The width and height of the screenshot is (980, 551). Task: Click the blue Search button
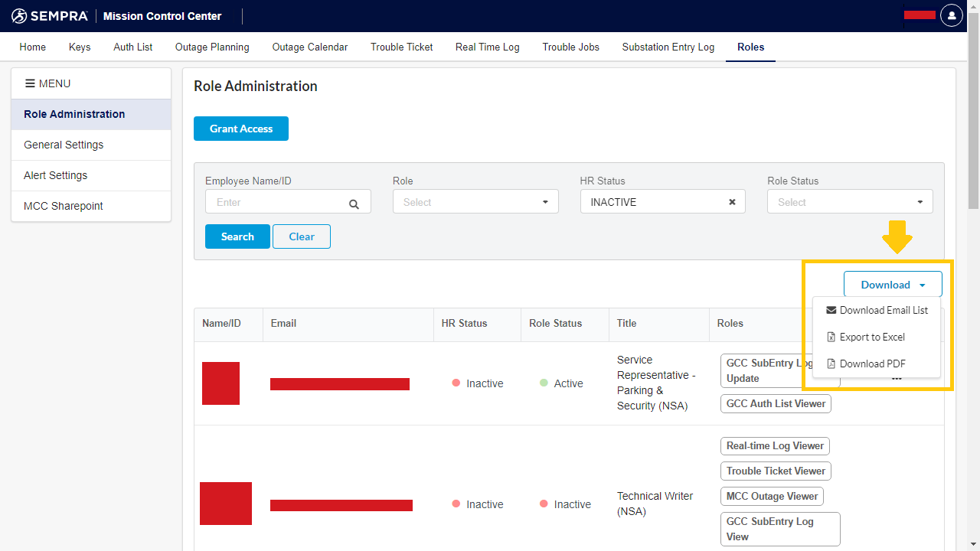click(x=237, y=236)
